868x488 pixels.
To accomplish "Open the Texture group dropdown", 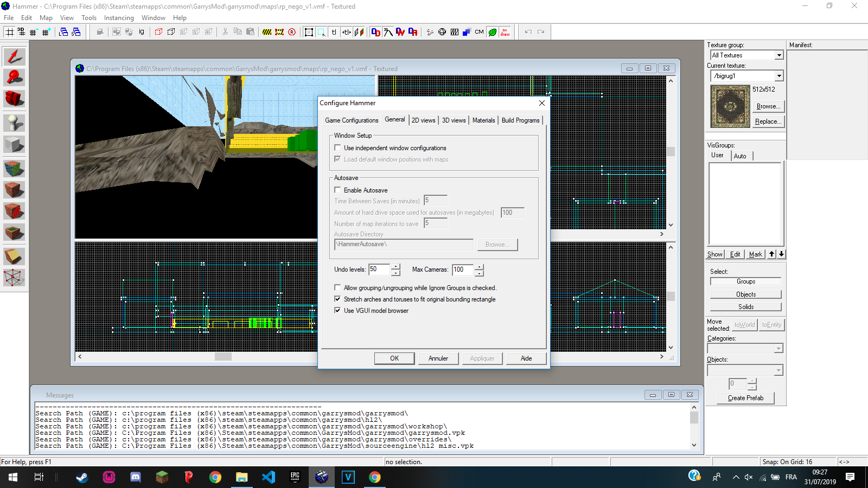I will click(x=779, y=55).
